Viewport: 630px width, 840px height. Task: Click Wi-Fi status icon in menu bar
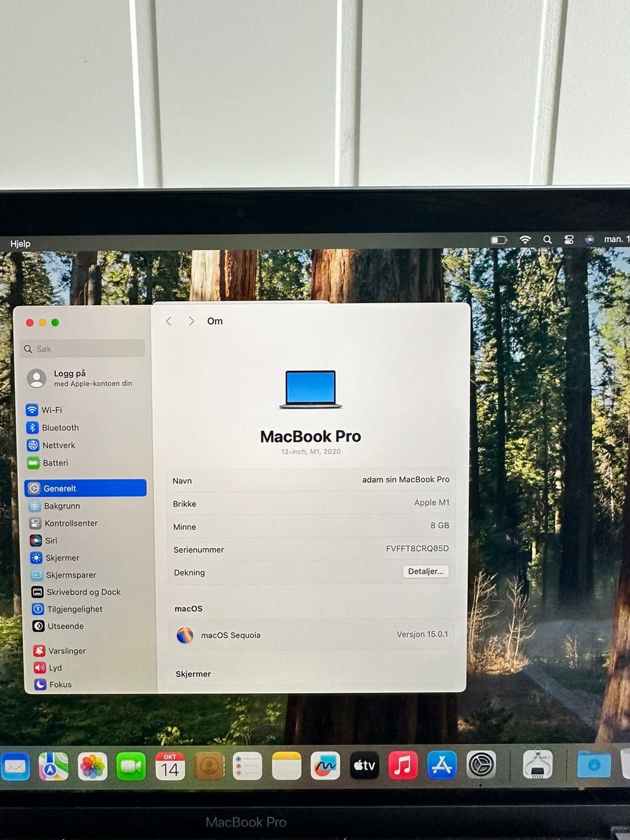[525, 240]
